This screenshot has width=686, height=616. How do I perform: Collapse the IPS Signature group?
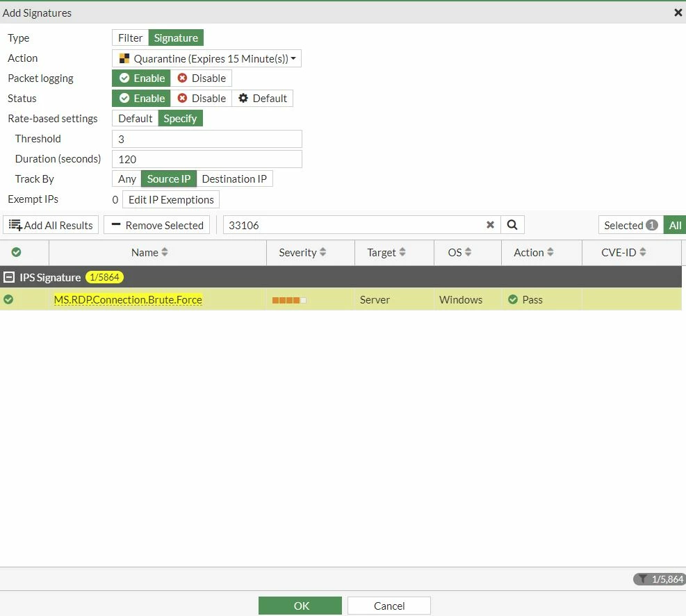[x=9, y=277]
